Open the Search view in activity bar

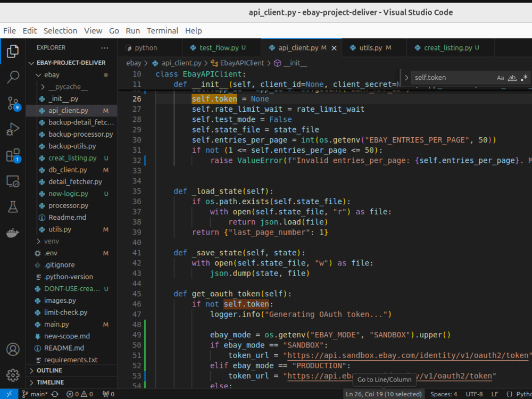tap(13, 77)
